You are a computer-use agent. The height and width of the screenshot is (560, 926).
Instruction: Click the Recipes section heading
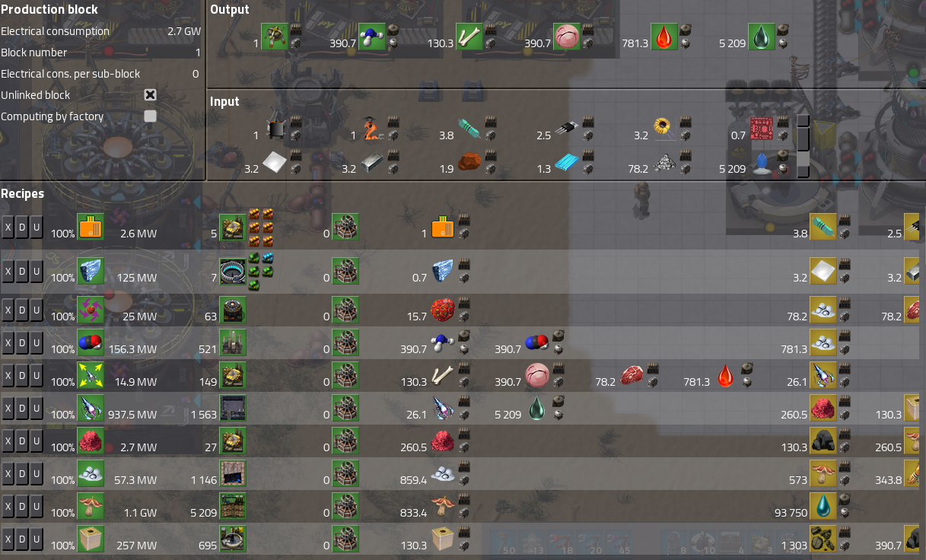tap(23, 194)
